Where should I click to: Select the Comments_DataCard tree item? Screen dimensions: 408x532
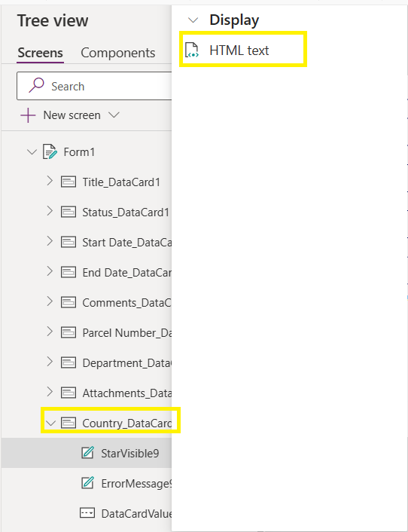pos(110,302)
